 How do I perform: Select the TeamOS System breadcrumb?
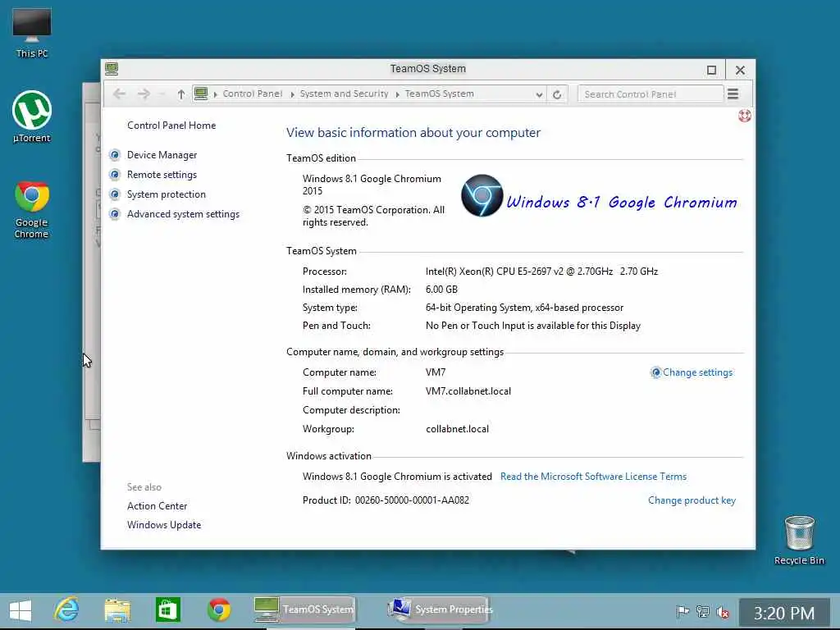pos(440,94)
